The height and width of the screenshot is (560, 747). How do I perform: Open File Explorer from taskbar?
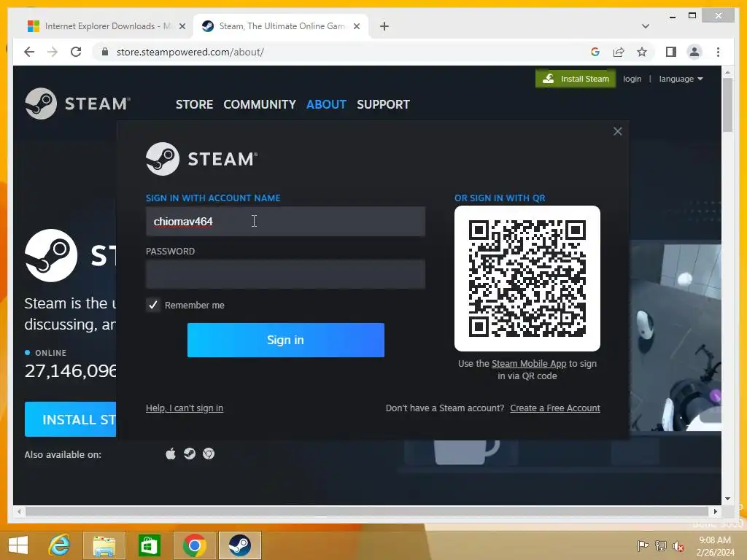pyautogui.click(x=104, y=545)
